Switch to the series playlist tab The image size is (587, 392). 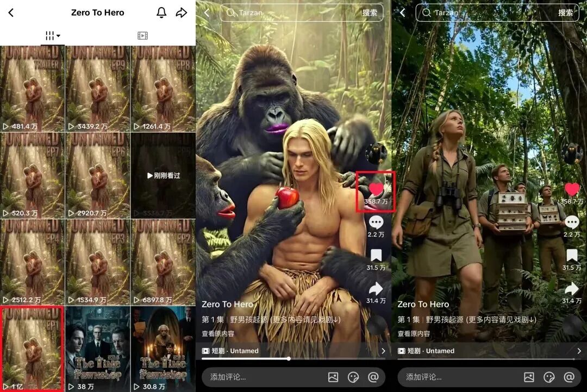[142, 35]
